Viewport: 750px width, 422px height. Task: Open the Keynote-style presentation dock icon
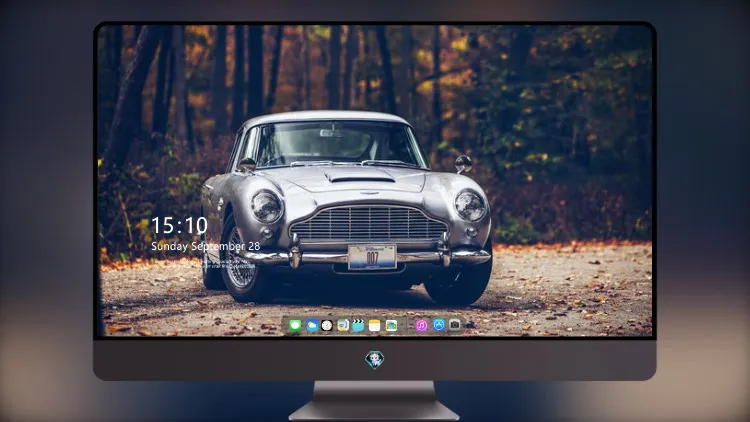pyautogui.click(x=343, y=326)
